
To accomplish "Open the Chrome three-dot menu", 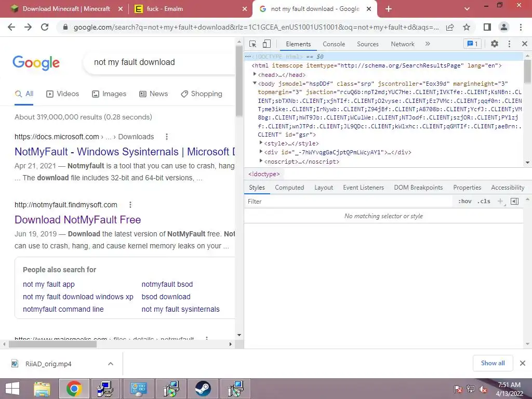I will pos(521,27).
